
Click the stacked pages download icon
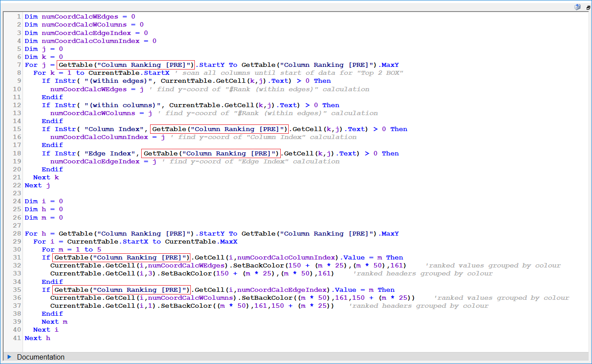click(577, 7)
